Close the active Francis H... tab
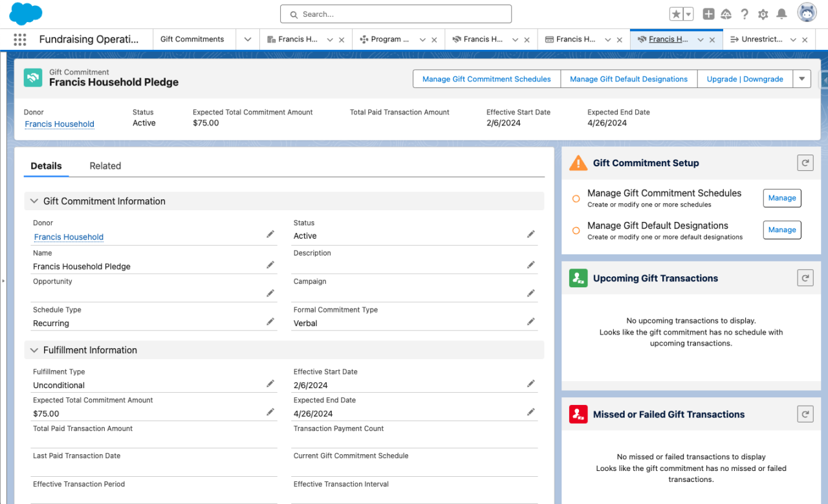828x504 pixels. tap(712, 39)
